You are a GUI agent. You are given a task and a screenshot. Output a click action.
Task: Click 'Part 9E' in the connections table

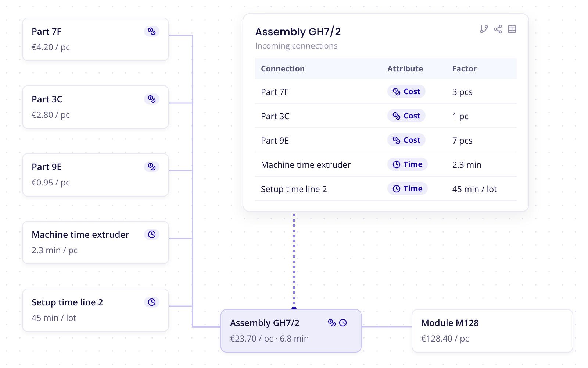point(275,141)
